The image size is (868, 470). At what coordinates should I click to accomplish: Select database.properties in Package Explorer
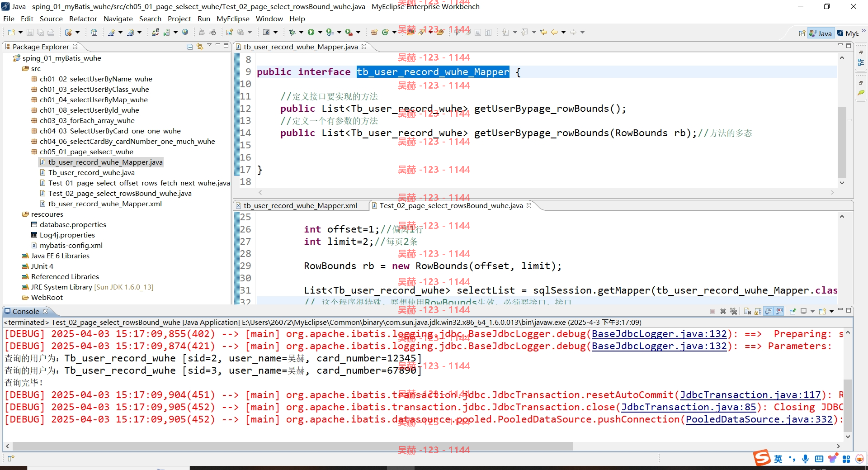click(x=73, y=224)
